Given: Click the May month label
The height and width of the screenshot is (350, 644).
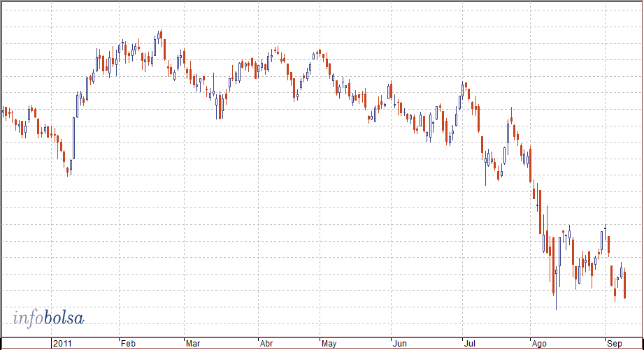Looking at the screenshot, I should tap(329, 344).
